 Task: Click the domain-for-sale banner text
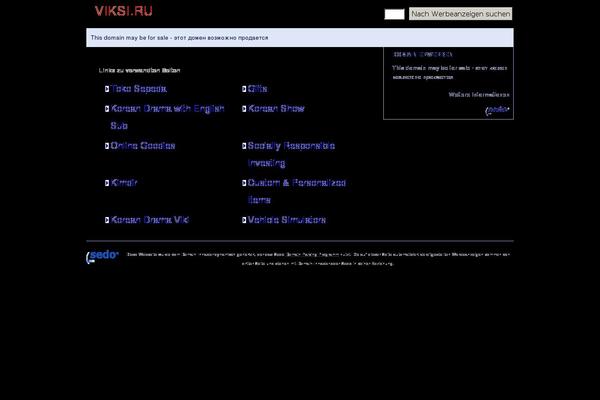click(179, 38)
